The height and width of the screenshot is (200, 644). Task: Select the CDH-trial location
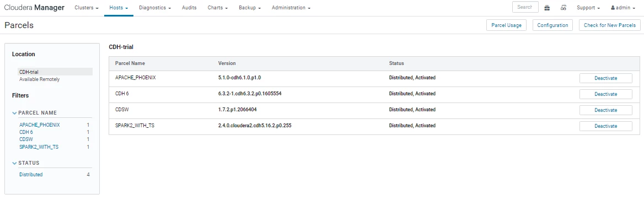click(55, 72)
